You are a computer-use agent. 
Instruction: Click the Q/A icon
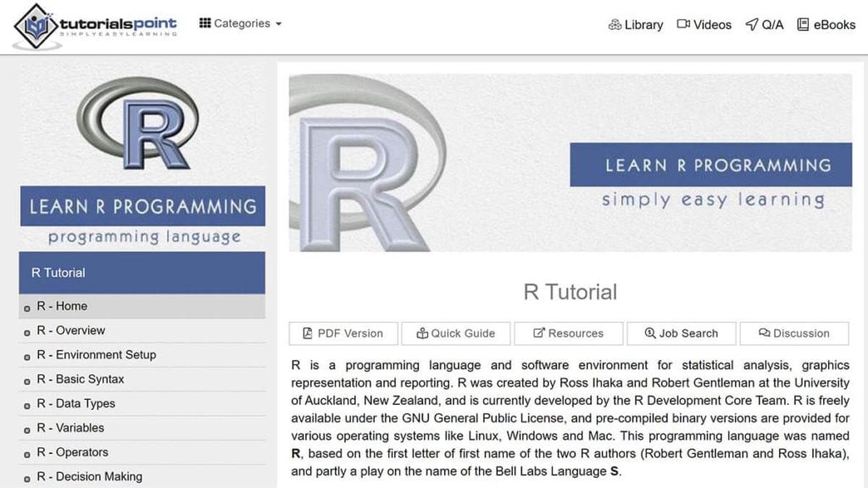tap(754, 25)
